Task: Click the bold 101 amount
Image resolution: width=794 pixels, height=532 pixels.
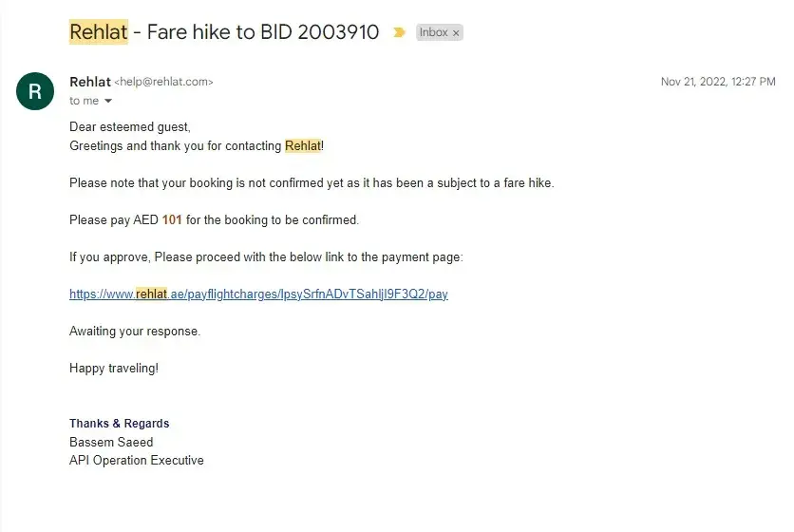Action: click(172, 220)
